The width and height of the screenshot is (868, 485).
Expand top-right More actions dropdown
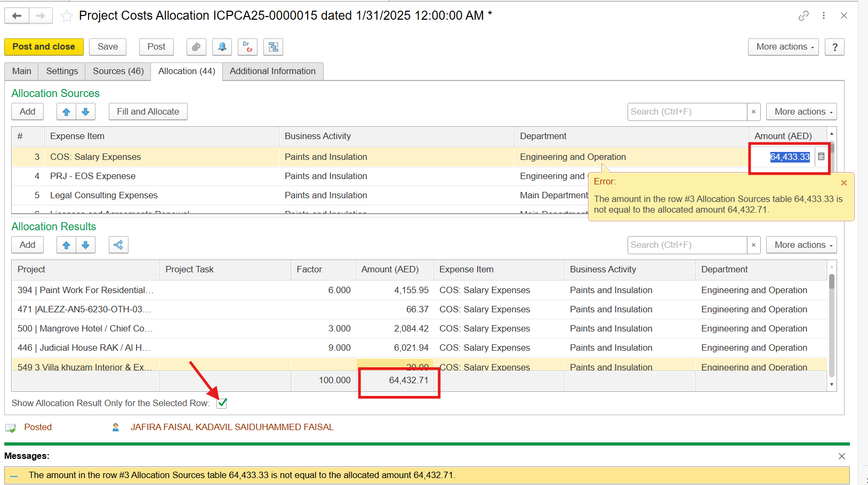click(x=783, y=47)
